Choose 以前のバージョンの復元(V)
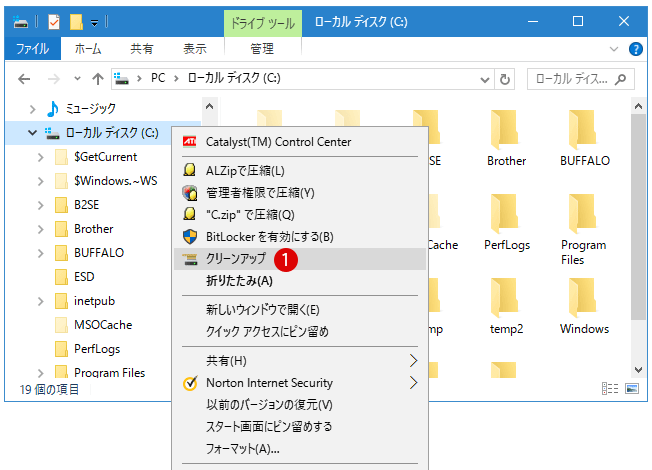This screenshot has width=652, height=470. [300, 405]
